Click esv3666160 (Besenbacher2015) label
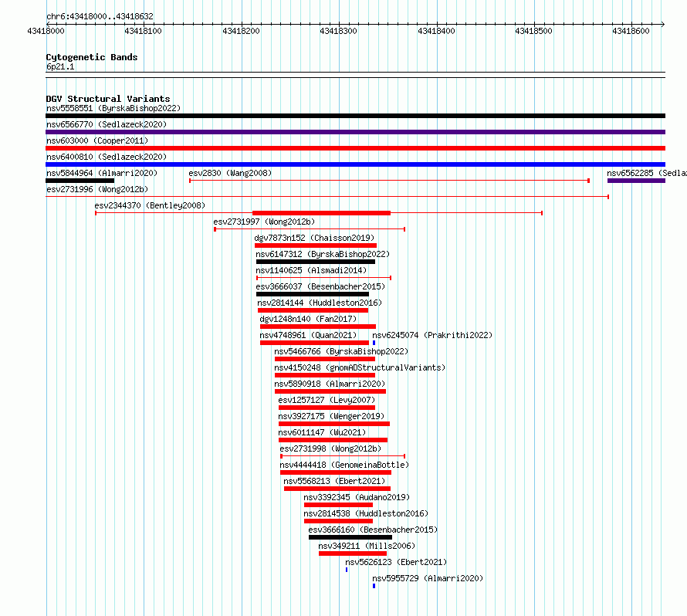This screenshot has width=687, height=616. coord(373,530)
